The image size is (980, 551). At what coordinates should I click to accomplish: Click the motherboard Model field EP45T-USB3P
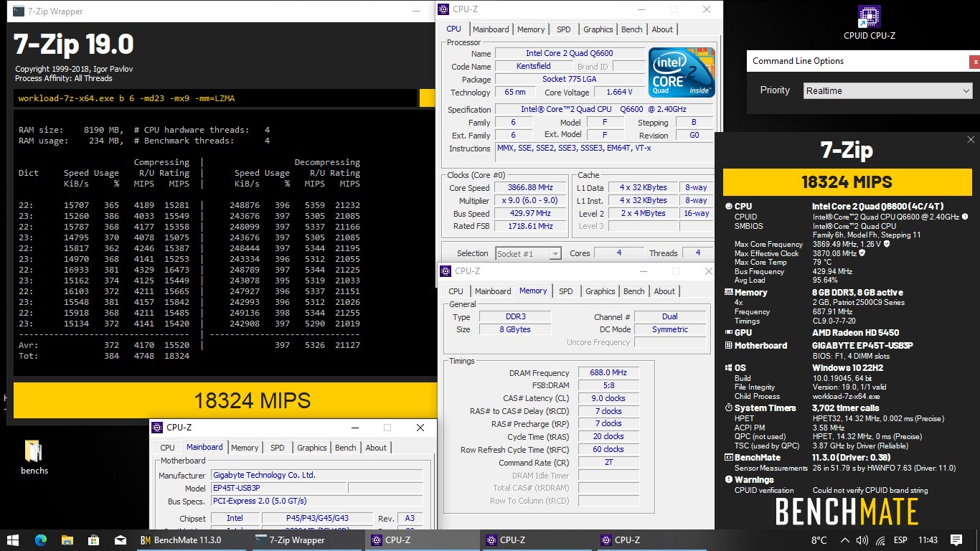[278, 489]
